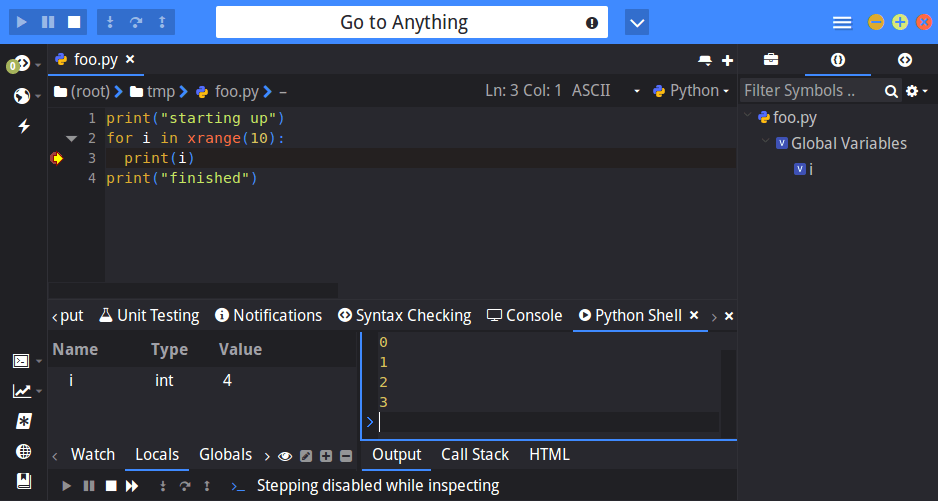Click plus icon to open new tab
938x501 pixels.
tap(727, 60)
